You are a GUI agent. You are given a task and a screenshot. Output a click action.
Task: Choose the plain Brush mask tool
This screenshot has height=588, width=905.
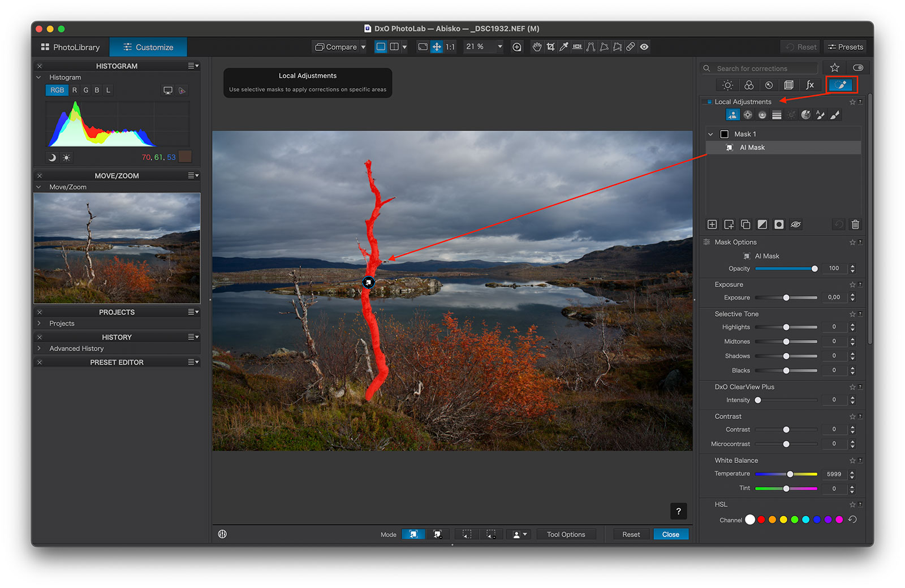[835, 115]
